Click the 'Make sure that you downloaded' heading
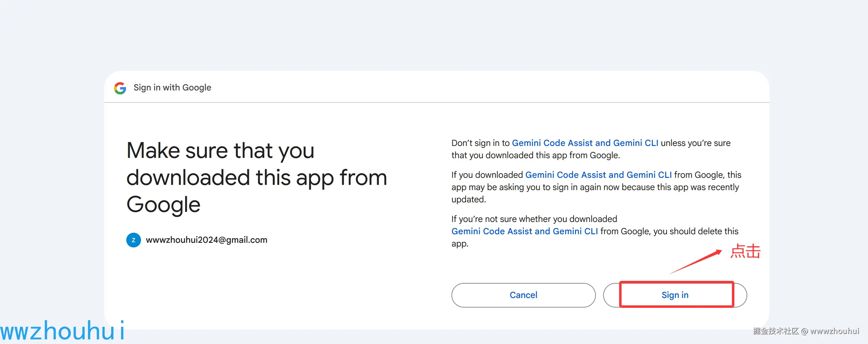This screenshot has width=868, height=344. [257, 177]
